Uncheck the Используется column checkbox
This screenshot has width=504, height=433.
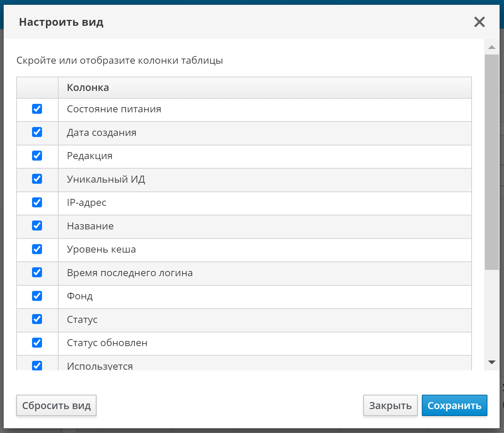coord(37,366)
